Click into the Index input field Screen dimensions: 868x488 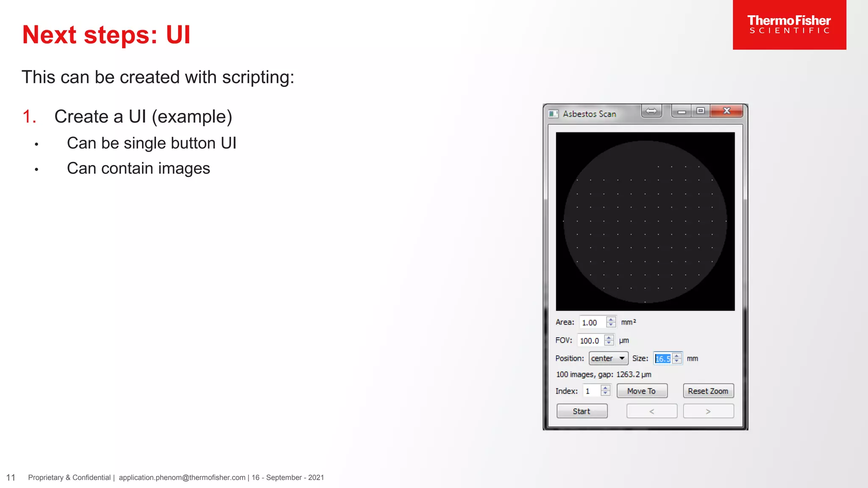point(592,391)
